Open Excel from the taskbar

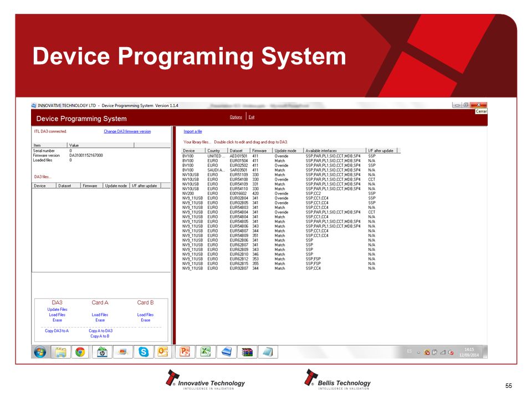tap(206, 352)
